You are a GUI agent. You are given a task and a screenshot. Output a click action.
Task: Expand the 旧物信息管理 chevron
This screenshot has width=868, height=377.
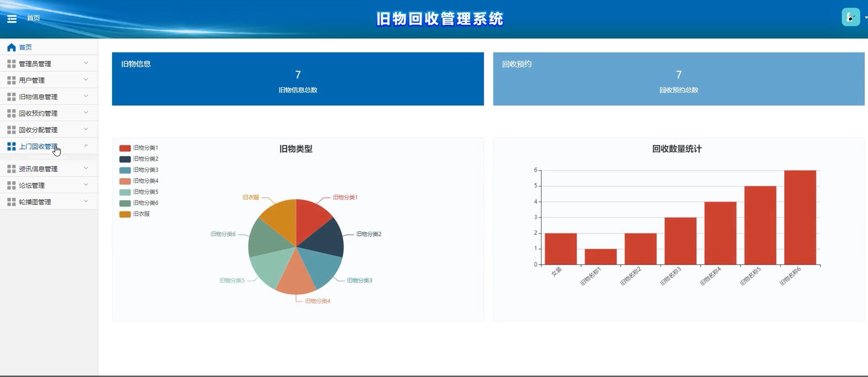(x=86, y=96)
